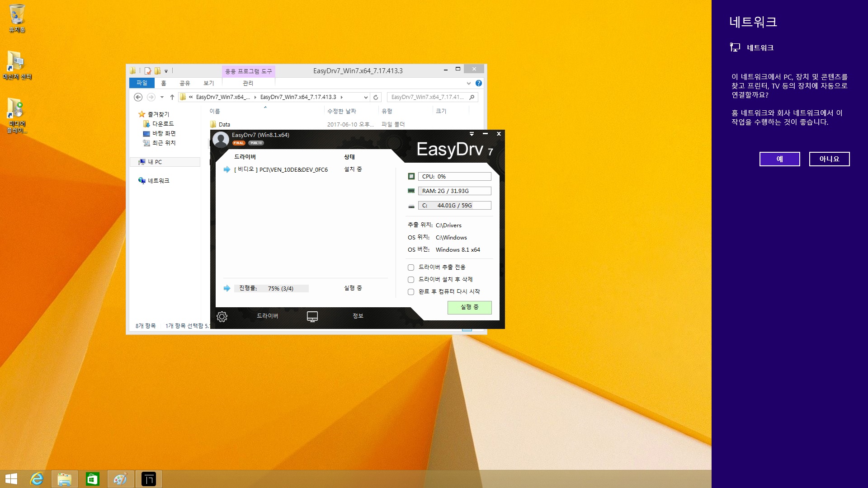Click the RAM memory icon
Viewport: 868px width, 488px height.
[x=411, y=191]
